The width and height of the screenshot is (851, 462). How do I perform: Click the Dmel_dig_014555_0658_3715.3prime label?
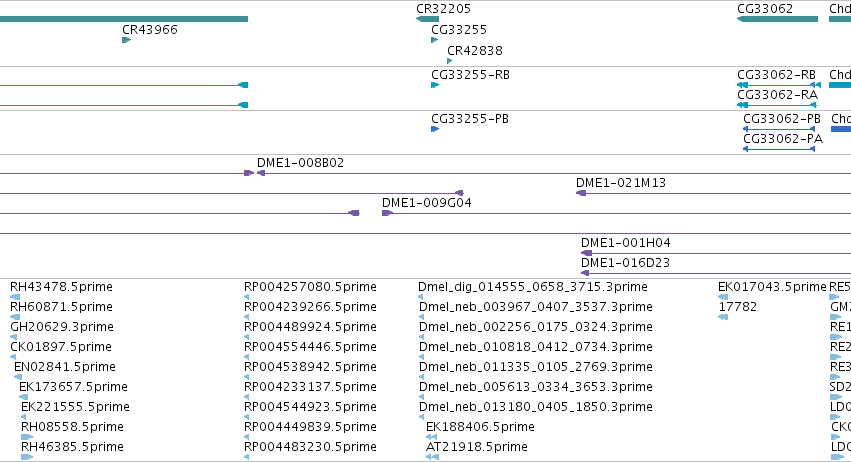(x=532, y=286)
